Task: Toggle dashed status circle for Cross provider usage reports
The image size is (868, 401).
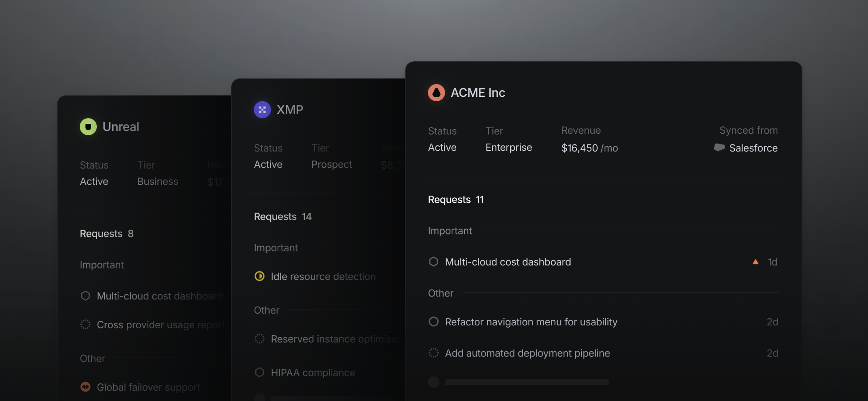Action: (85, 324)
